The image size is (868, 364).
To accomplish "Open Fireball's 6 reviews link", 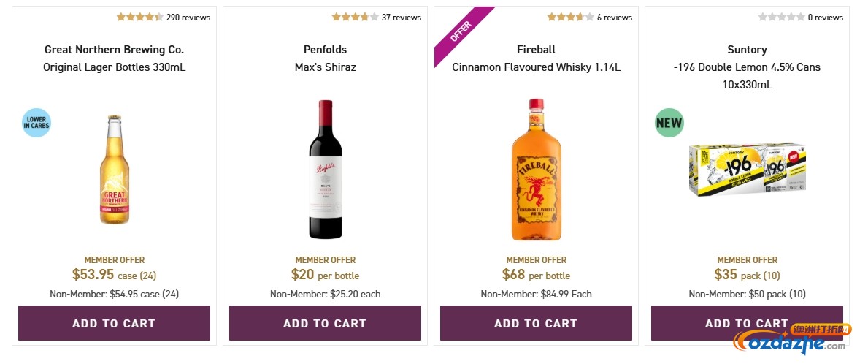I will (615, 17).
